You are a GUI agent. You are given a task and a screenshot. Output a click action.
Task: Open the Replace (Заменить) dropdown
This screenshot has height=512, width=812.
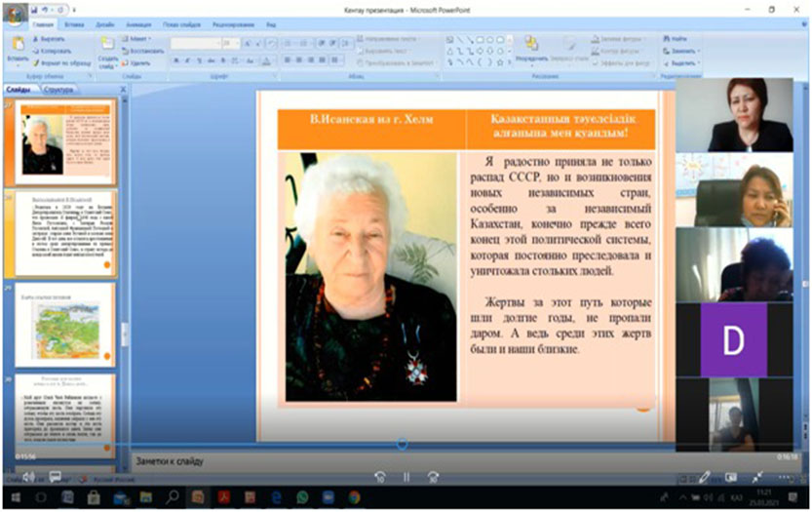pyautogui.click(x=679, y=50)
